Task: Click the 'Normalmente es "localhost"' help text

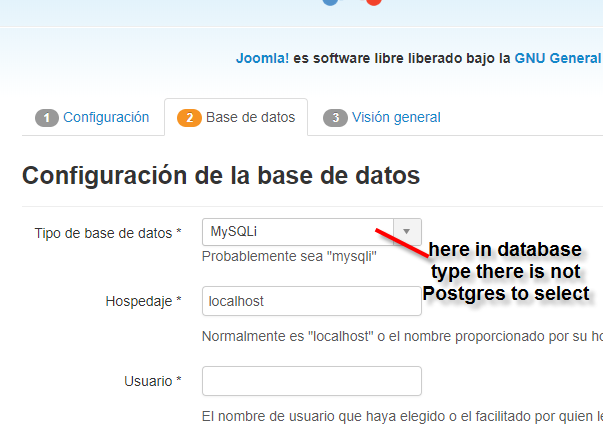Action: pyautogui.click(x=402, y=336)
